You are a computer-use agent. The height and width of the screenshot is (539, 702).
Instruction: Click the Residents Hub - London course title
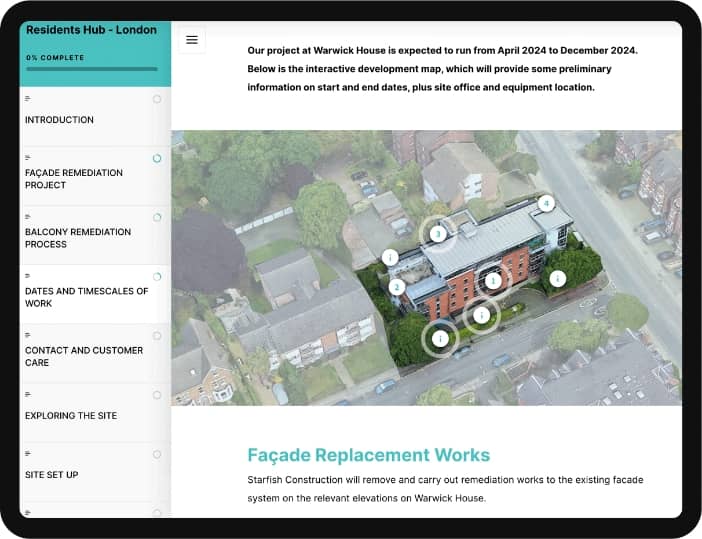click(91, 30)
